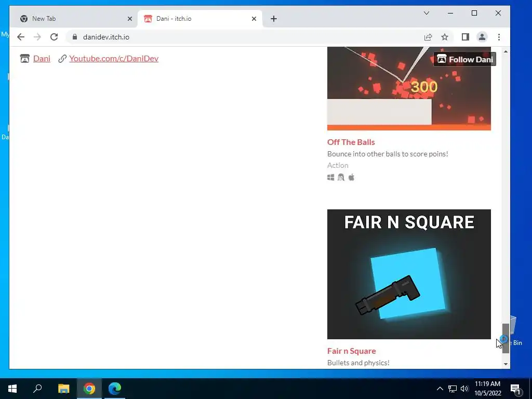
Task: Click 'Bounce into other balls to score poins!' text
Action: click(x=388, y=154)
